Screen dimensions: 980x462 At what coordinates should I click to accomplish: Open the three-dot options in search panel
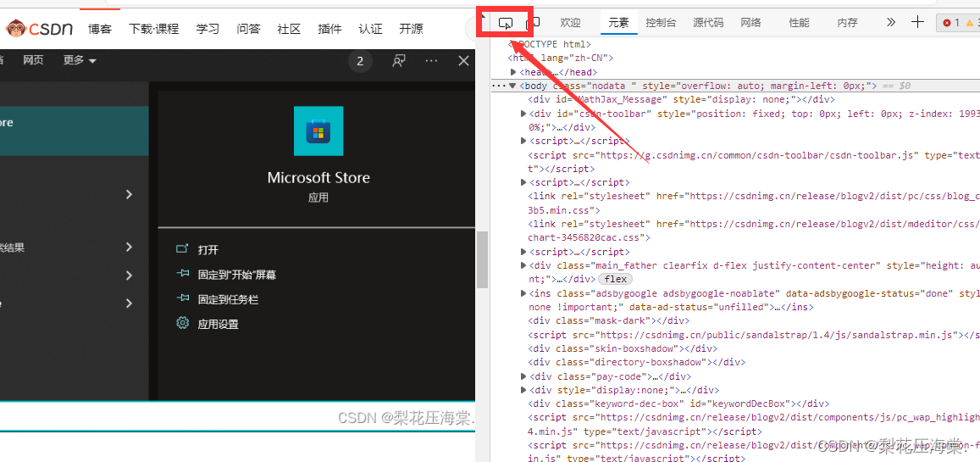pos(431,61)
